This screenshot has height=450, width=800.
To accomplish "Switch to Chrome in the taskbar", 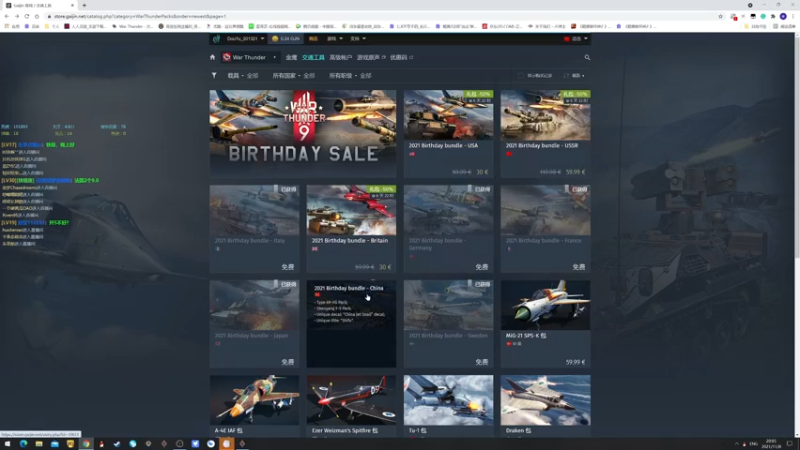I will pyautogui.click(x=86, y=444).
